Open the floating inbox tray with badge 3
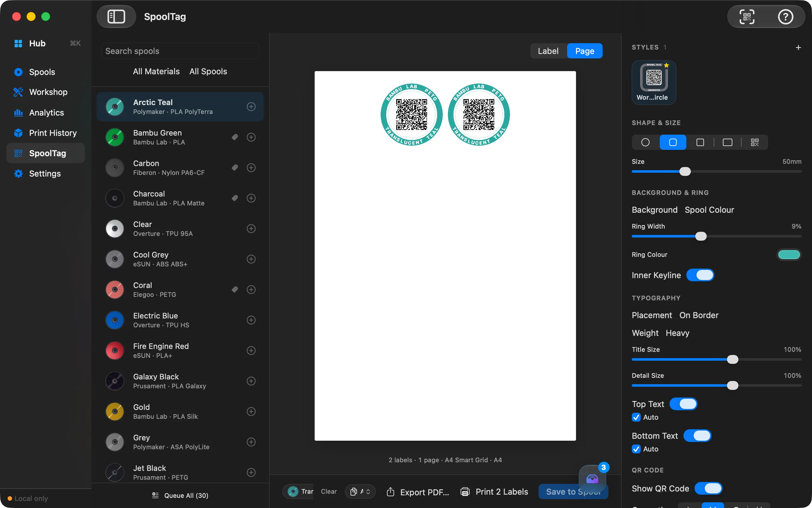 (x=592, y=478)
